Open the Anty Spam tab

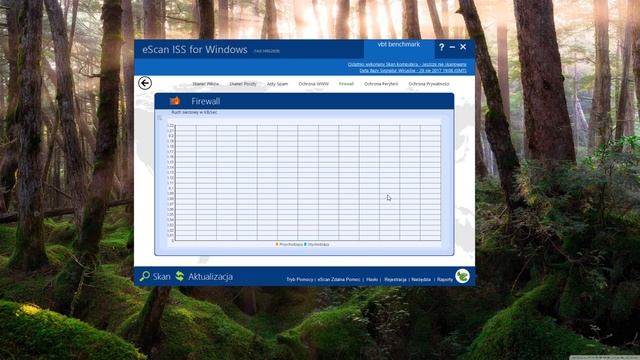click(277, 84)
